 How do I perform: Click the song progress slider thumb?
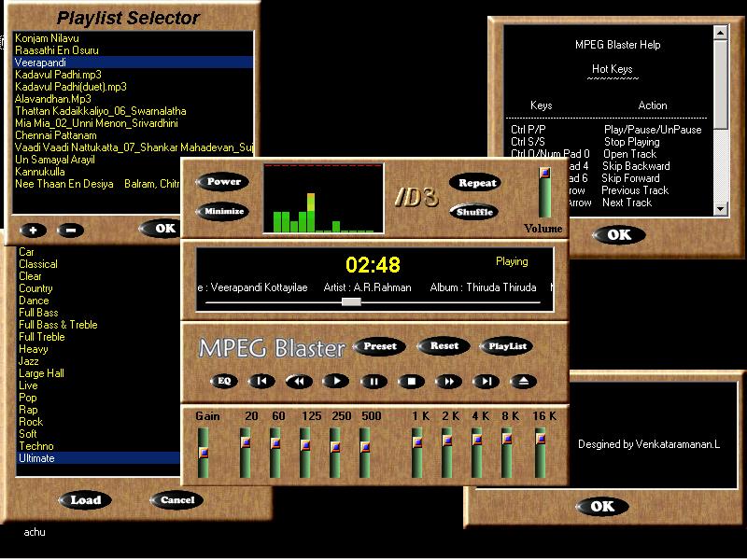352,301
